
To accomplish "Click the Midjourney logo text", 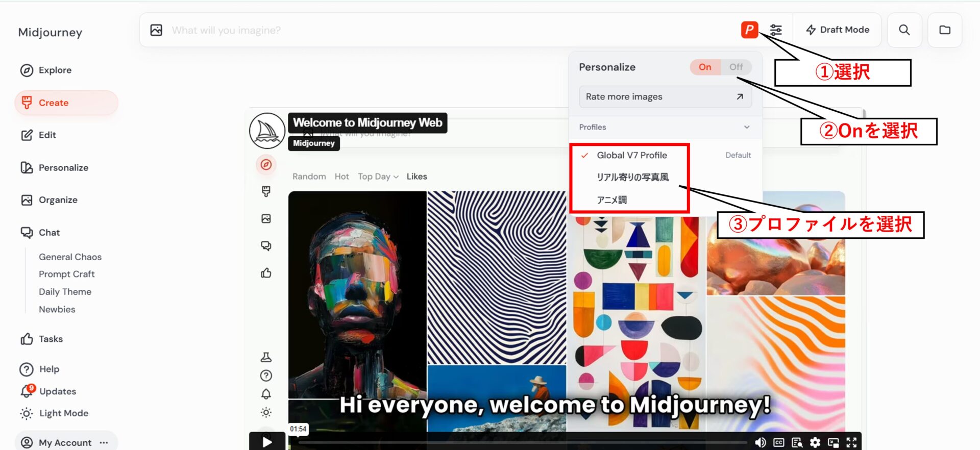I will [50, 32].
